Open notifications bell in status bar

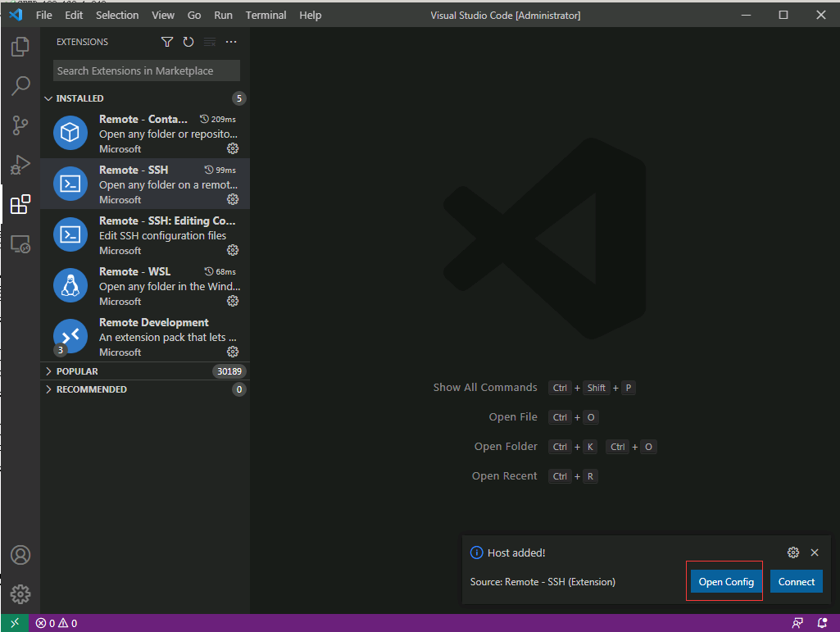(x=822, y=623)
